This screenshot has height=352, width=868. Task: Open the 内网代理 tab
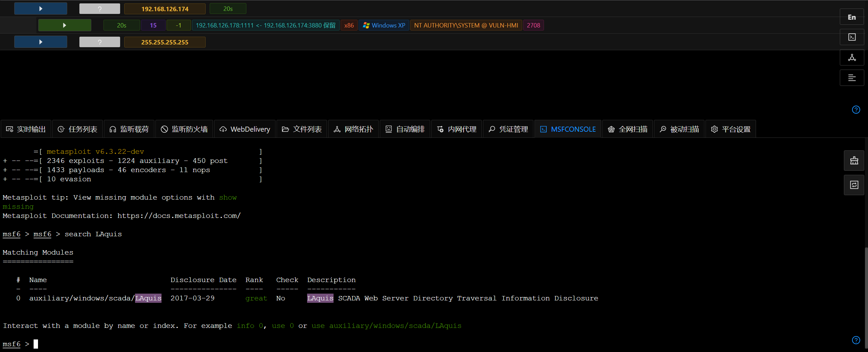click(457, 129)
